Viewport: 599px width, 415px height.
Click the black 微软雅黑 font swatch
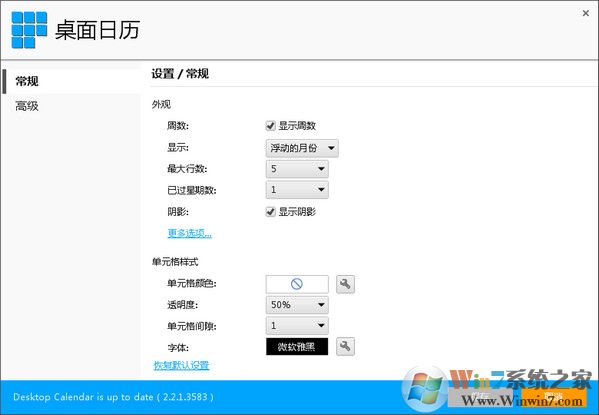click(x=297, y=346)
